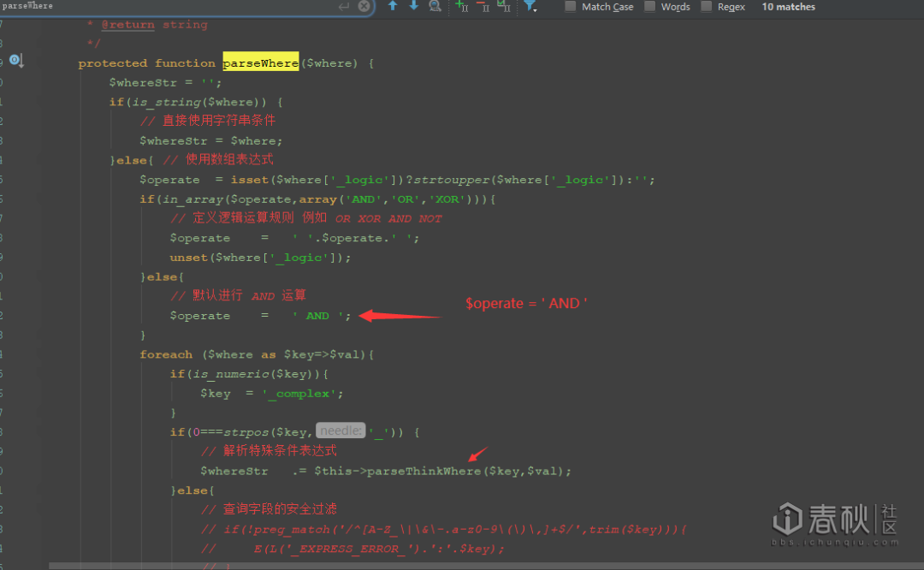
Task: Click the override gutter icon beside parseWhere
Action: (x=16, y=60)
